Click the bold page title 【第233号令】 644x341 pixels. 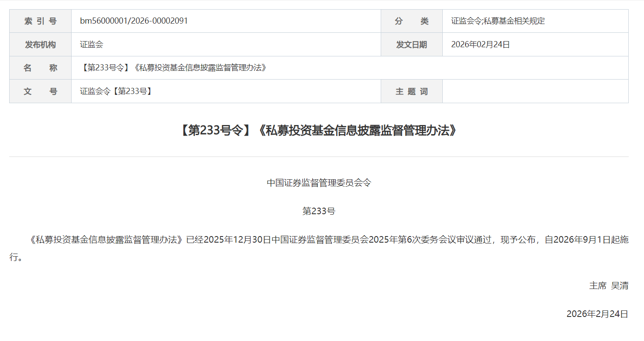pyautogui.click(x=215, y=130)
